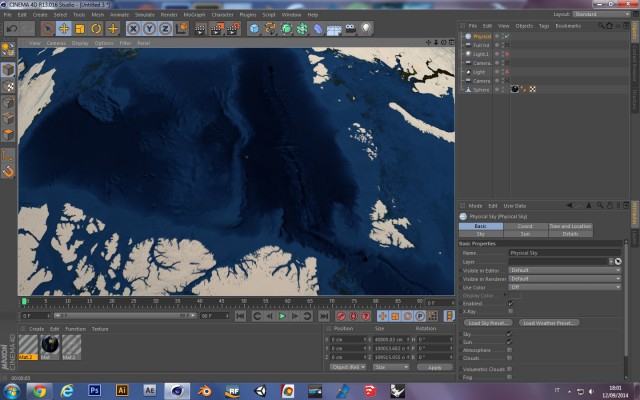
Task: Enable the Volumetric Clouds checkbox
Action: click(509, 369)
